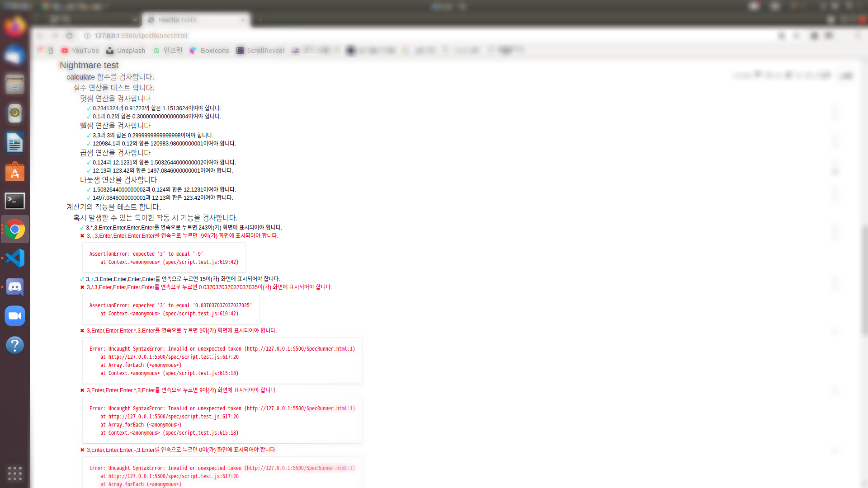This screenshot has width=868, height=488.
Task: Click the Ubuntu Software icon
Action: [x=15, y=172]
